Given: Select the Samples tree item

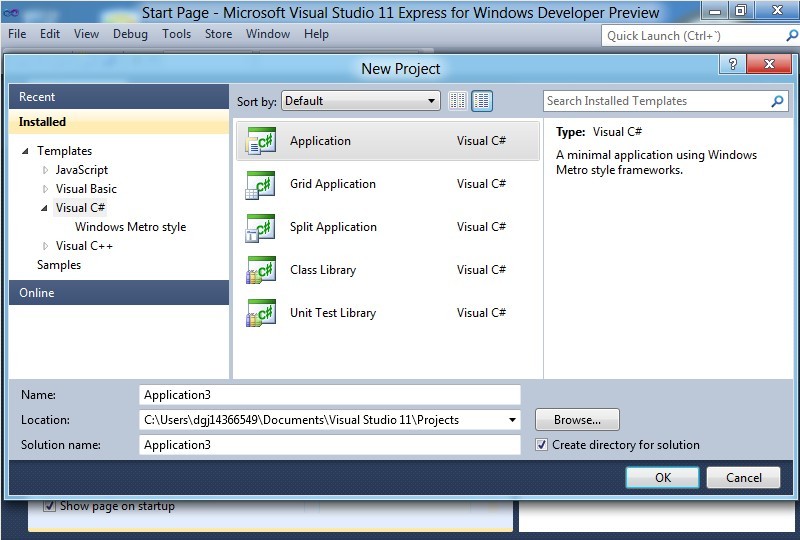Looking at the screenshot, I should click(59, 265).
